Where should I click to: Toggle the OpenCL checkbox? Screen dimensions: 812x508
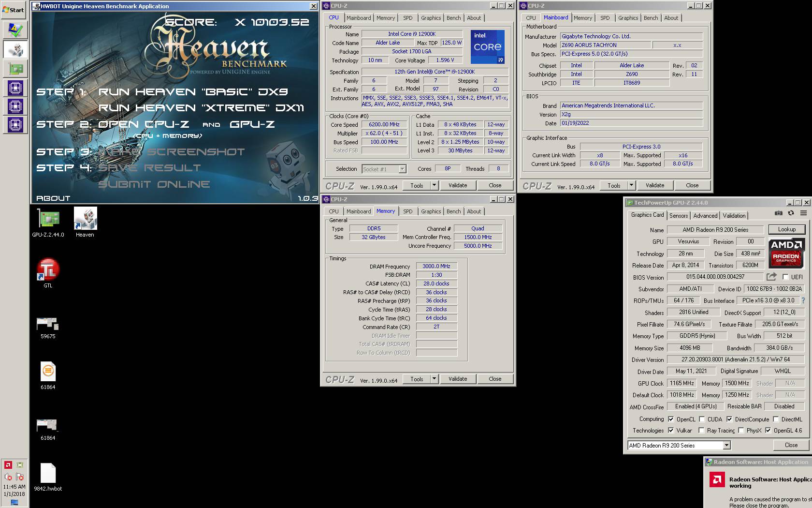671,419
